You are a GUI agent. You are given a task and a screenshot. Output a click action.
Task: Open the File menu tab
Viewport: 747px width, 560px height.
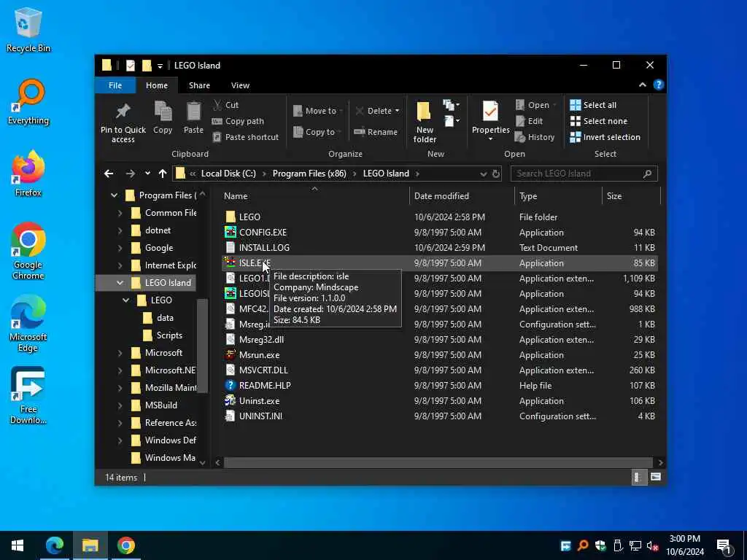(115, 85)
